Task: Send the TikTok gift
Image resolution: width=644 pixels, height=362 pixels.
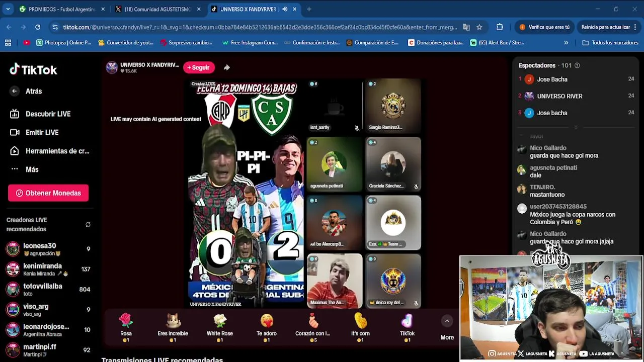Action: (407, 328)
